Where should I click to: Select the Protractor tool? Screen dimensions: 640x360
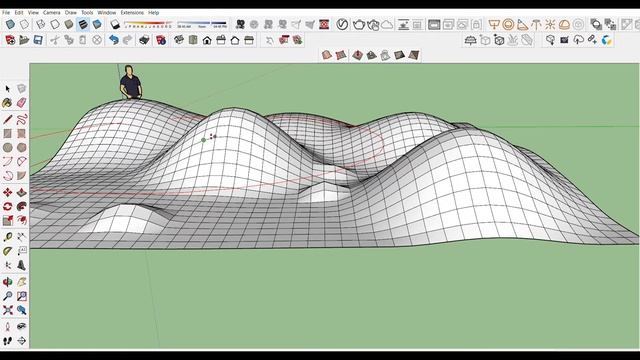pyautogui.click(x=7, y=251)
